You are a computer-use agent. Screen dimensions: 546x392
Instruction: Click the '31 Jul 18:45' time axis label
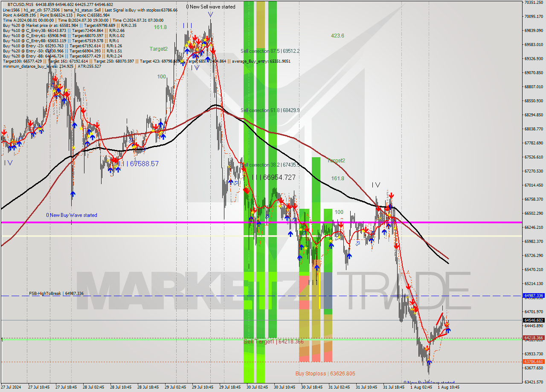click(394, 387)
